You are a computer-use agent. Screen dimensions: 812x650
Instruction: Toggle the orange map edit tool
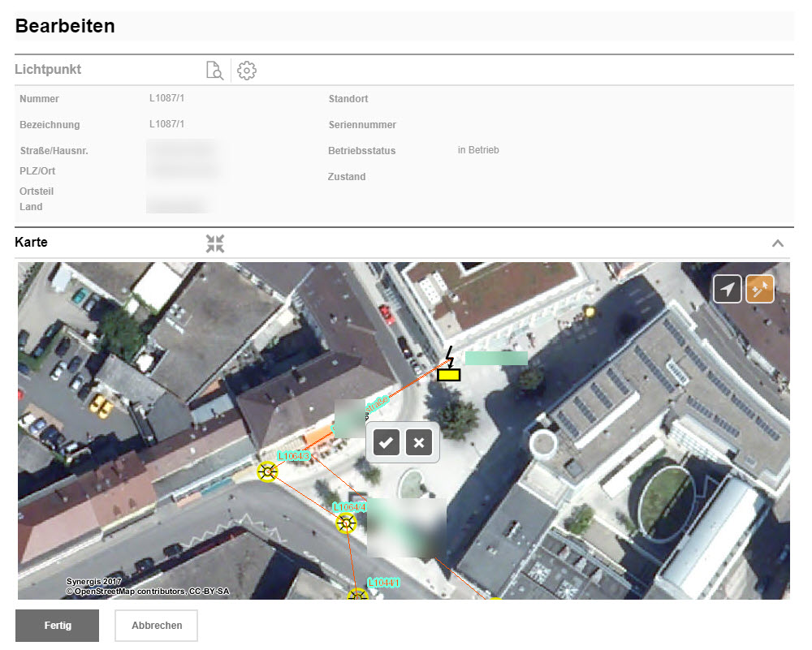(760, 290)
